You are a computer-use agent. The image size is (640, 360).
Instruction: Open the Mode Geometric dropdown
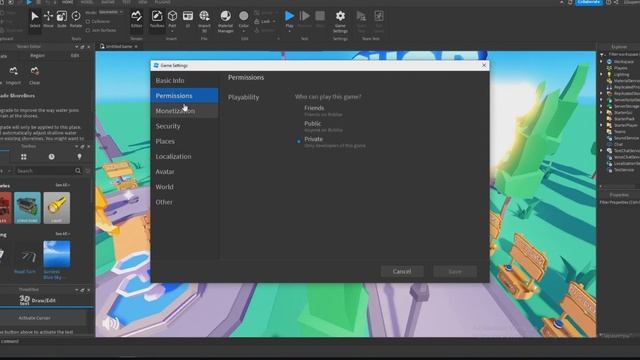[x=111, y=12]
